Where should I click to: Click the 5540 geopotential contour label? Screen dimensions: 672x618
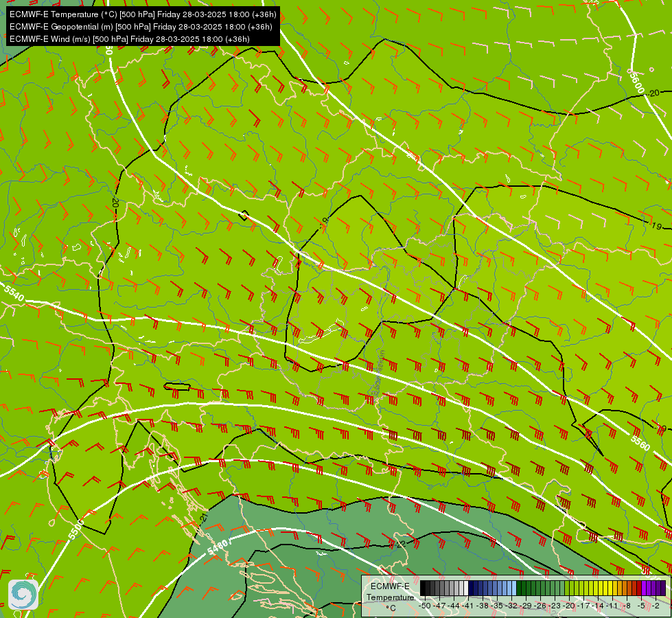[x=14, y=293]
